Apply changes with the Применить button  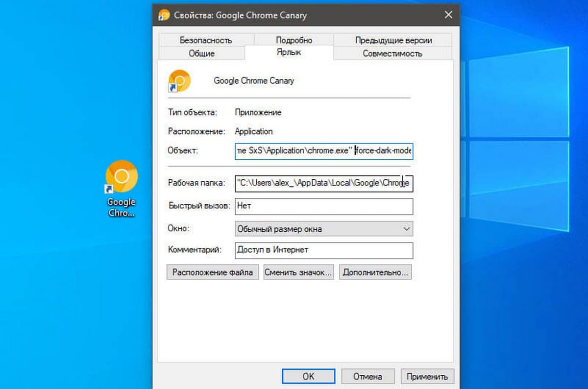[428, 376]
